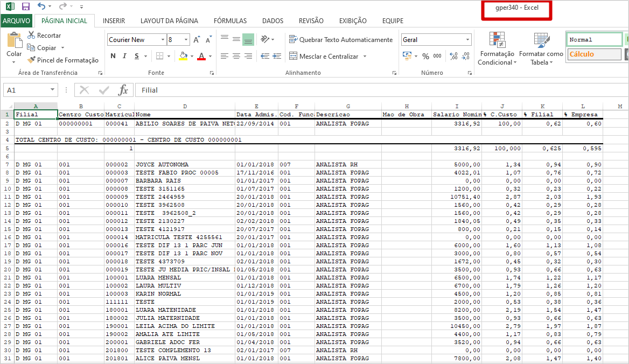
Task: Apply thousands separator 000 style
Action: tap(437, 56)
